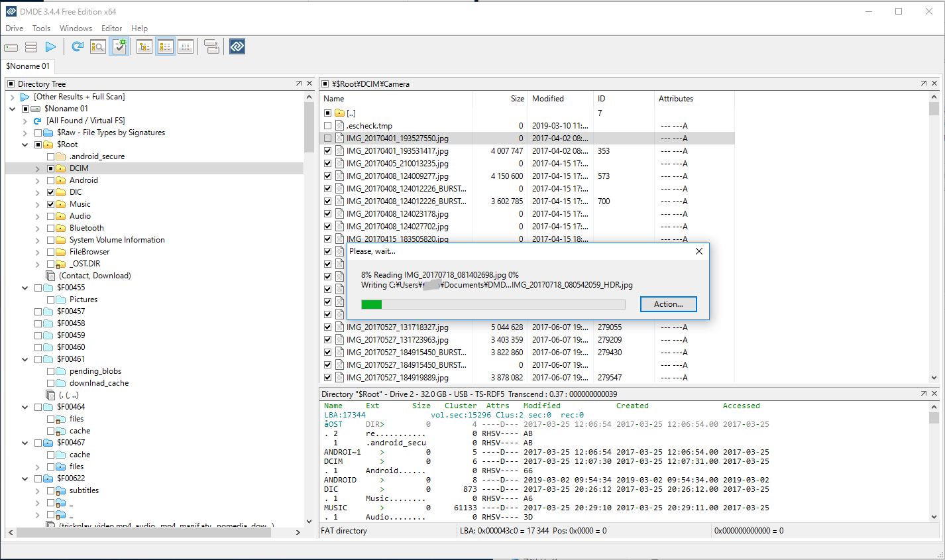945x560 pixels.
Task: Toggle the file panel list icon
Action: click(166, 46)
